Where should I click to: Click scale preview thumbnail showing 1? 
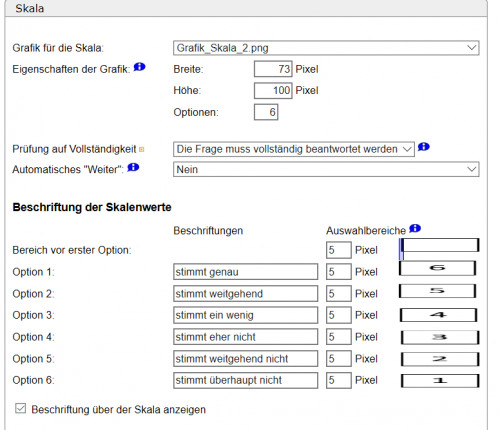[x=440, y=380]
